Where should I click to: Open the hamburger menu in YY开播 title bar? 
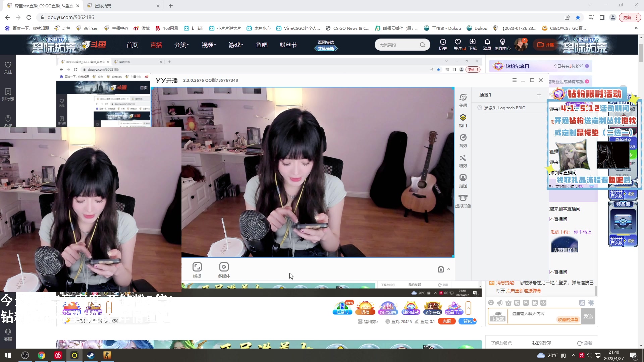514,80
